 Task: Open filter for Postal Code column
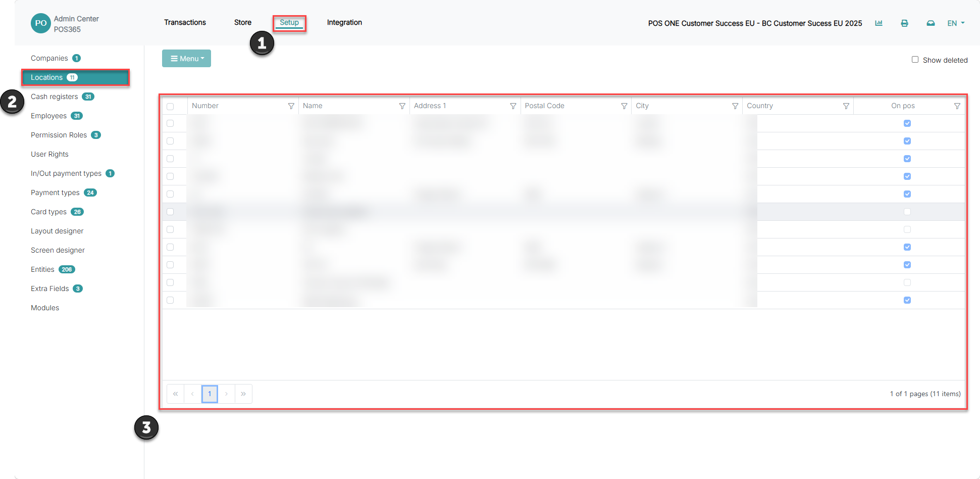click(x=624, y=106)
